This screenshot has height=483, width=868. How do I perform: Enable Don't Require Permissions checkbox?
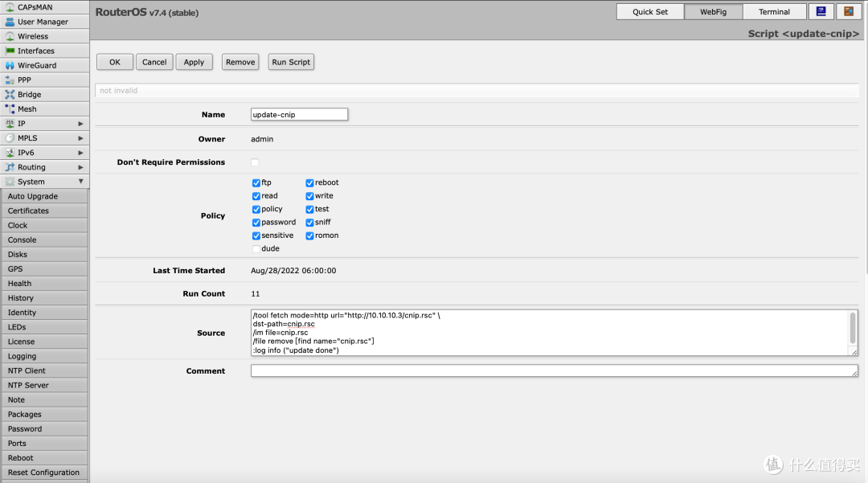(x=255, y=162)
